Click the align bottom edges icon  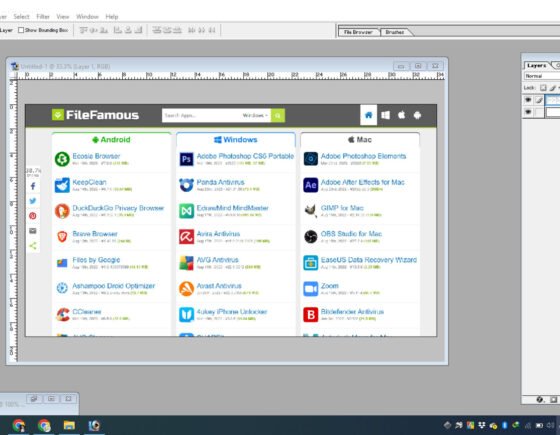(x=104, y=30)
